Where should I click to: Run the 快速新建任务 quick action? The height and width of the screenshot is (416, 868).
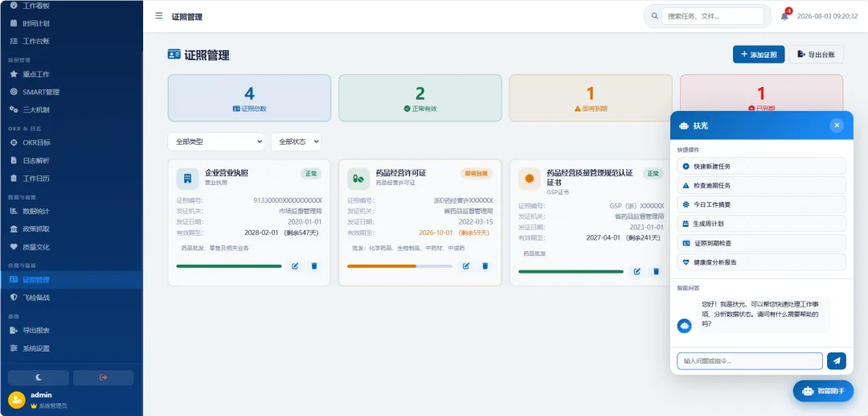click(x=761, y=167)
